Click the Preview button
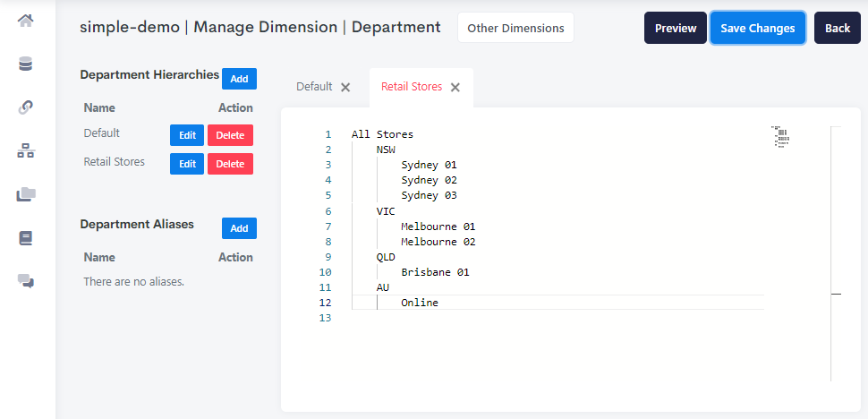The image size is (868, 419). [x=676, y=28]
